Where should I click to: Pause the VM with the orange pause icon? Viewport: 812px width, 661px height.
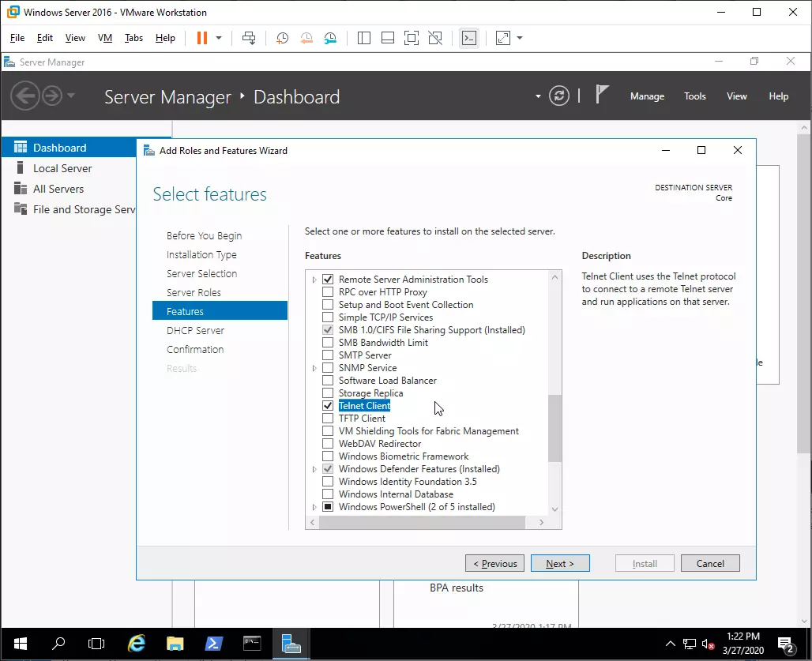pyautogui.click(x=202, y=38)
